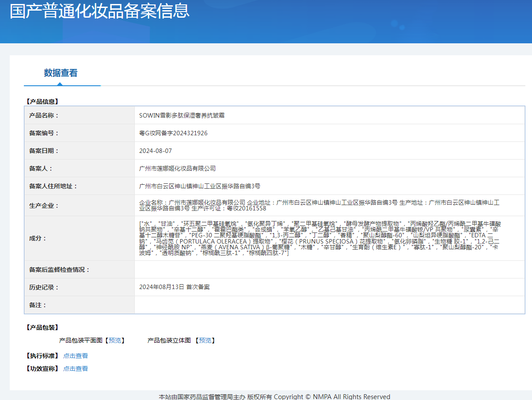This screenshot has width=532, height=400.
Task: Click history record 2024年08月13日 首次备案
Action: click(x=175, y=287)
